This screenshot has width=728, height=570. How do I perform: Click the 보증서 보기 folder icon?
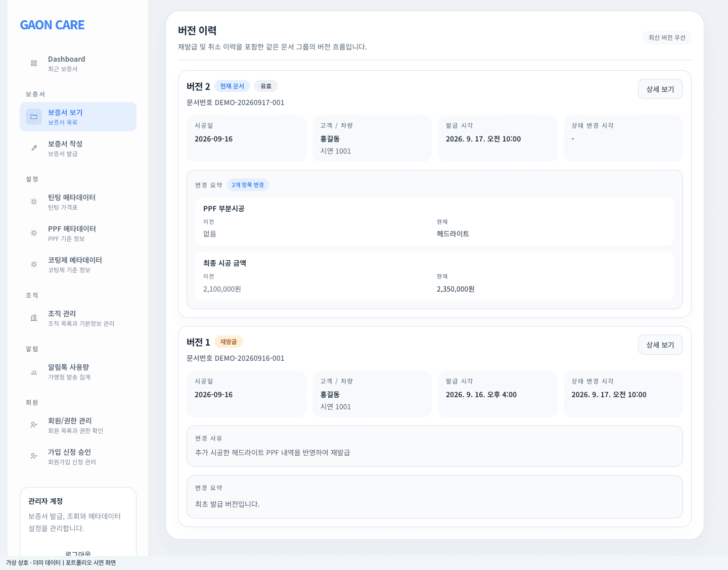click(34, 117)
